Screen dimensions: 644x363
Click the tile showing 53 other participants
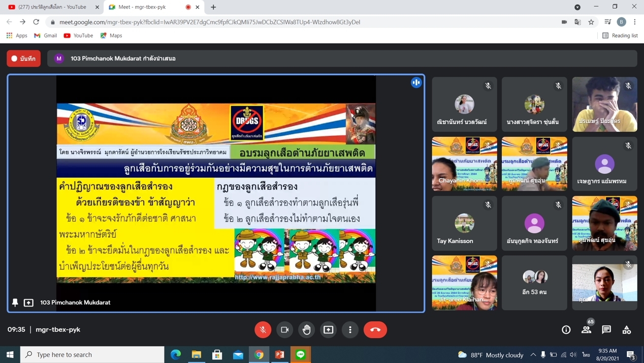pyautogui.click(x=534, y=283)
